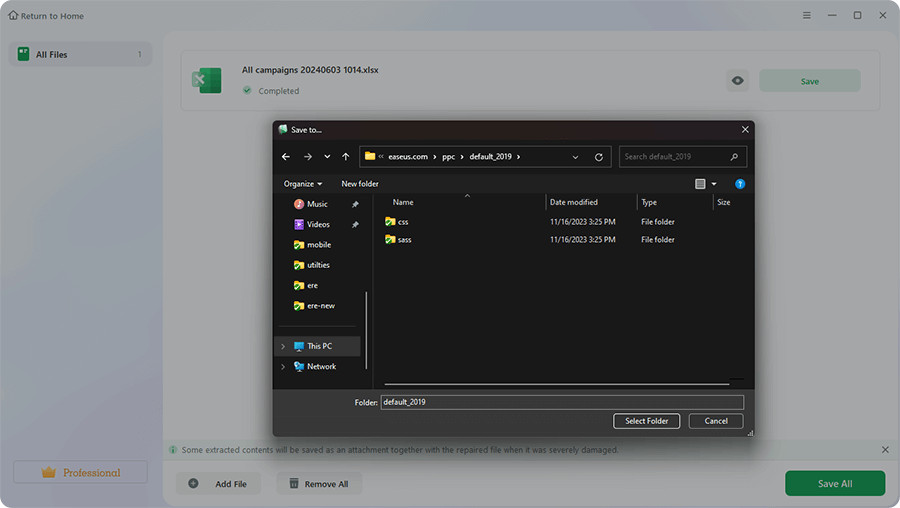Expand the Network tree node
Image resolution: width=900 pixels, height=508 pixels.
coord(283,367)
